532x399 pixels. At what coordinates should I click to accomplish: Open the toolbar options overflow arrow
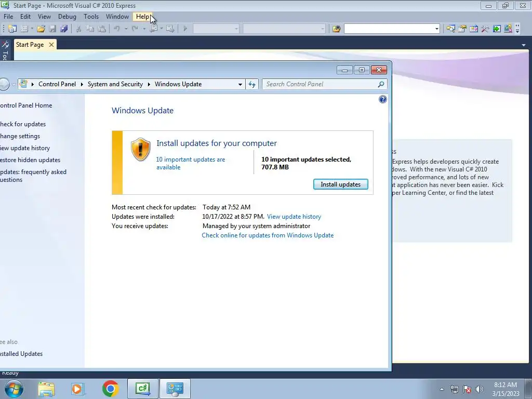(517, 29)
